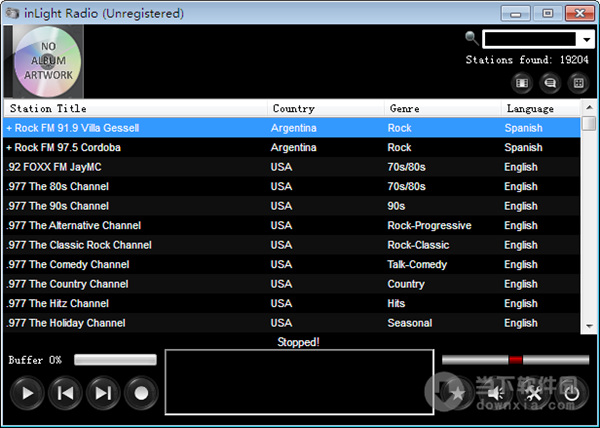Viewport: 600px width, 428px height.
Task: Click the Rock-Progressive genre cell
Action: pos(429,226)
